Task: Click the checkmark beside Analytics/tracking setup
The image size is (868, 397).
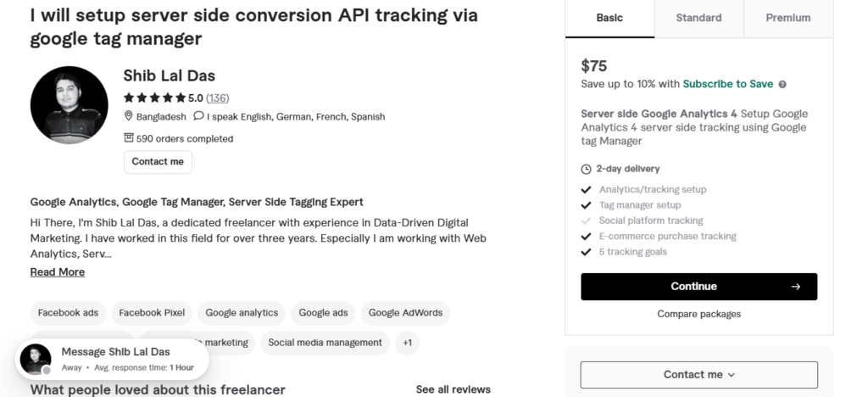Action: point(587,190)
